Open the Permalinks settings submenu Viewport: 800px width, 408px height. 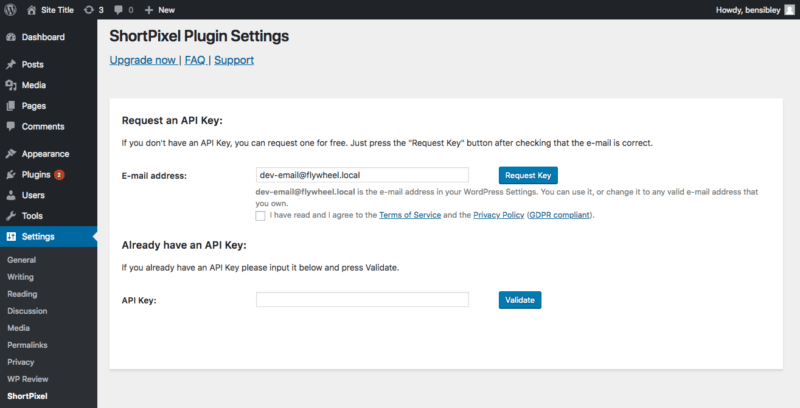click(27, 344)
